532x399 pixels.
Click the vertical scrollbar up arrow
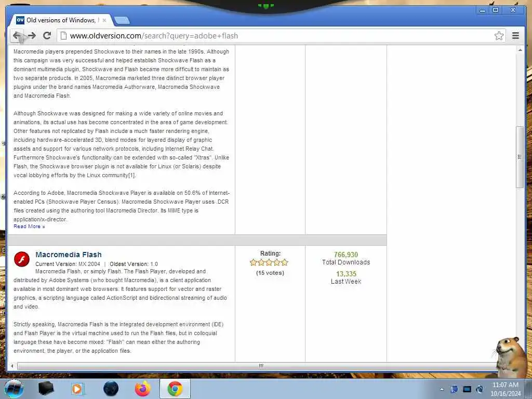click(x=520, y=50)
